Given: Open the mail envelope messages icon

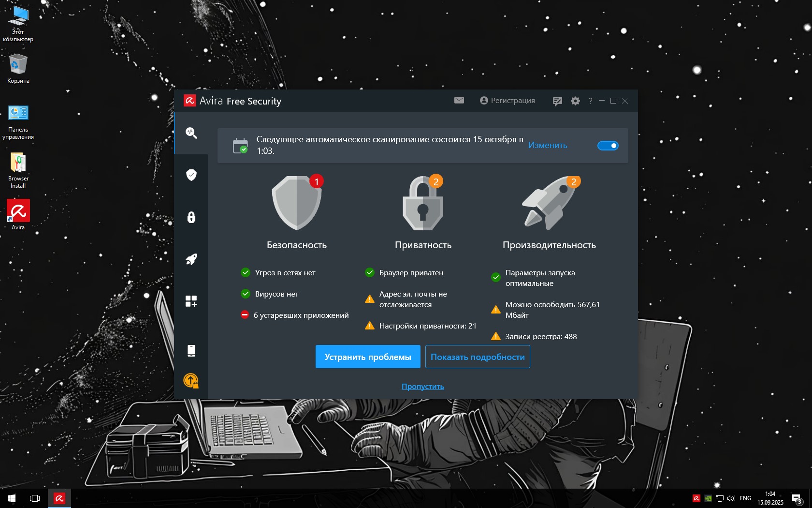Looking at the screenshot, I should [459, 100].
